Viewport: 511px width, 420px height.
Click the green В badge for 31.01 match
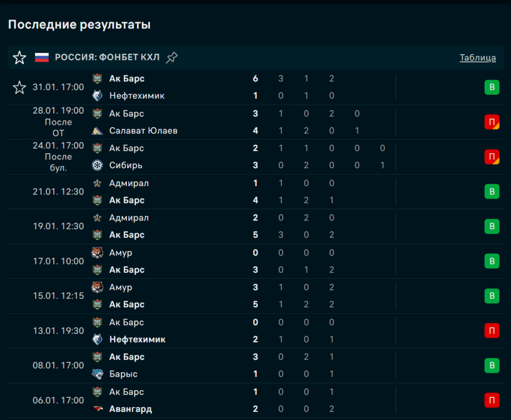pyautogui.click(x=492, y=88)
